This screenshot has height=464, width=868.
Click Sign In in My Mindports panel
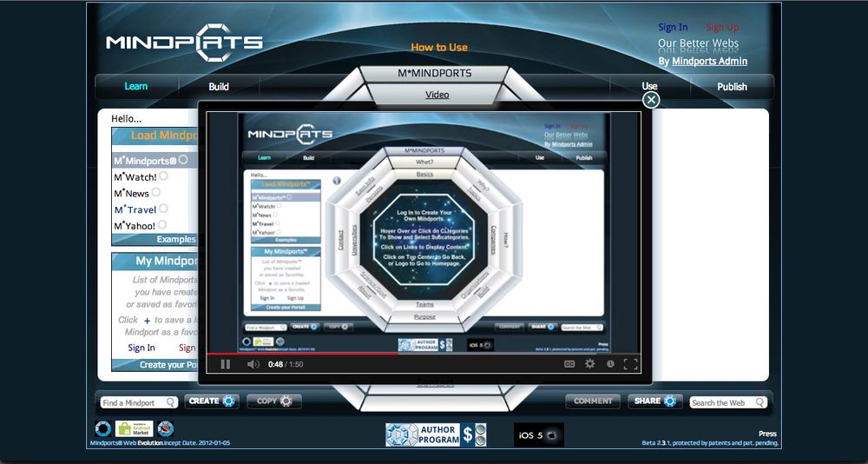click(141, 348)
